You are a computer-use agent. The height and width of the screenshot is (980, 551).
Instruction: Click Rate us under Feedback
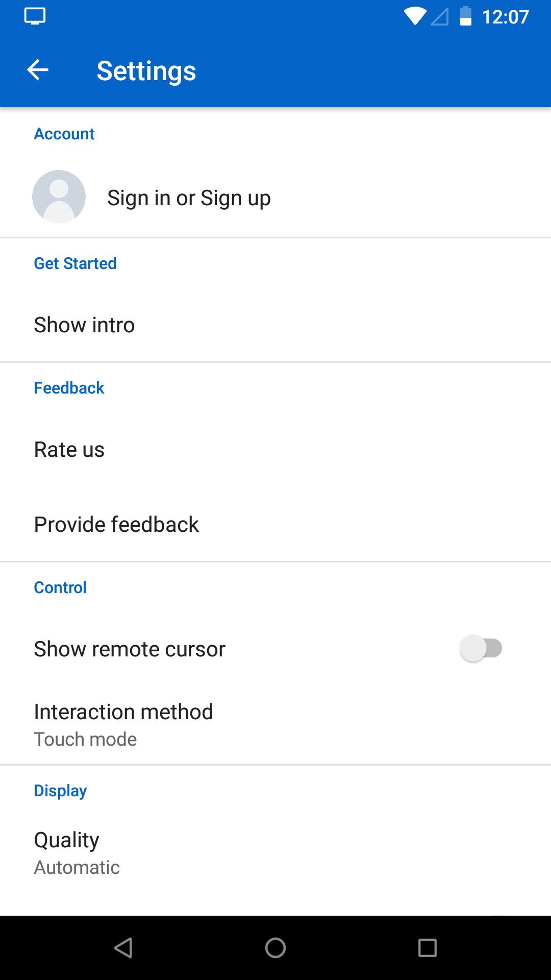point(69,449)
